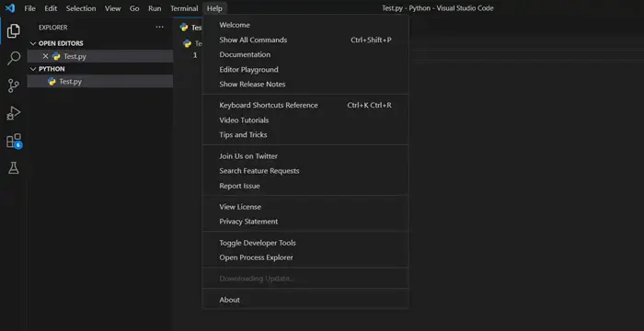This screenshot has height=331, width=644.
Task: Select Test.py under Open Editors
Action: (99, 56)
